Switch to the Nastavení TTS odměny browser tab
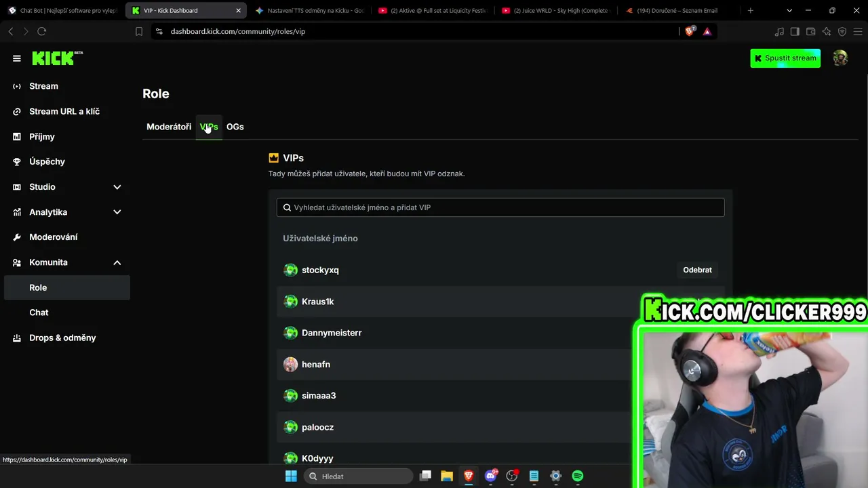The height and width of the screenshot is (488, 868). [x=309, y=11]
